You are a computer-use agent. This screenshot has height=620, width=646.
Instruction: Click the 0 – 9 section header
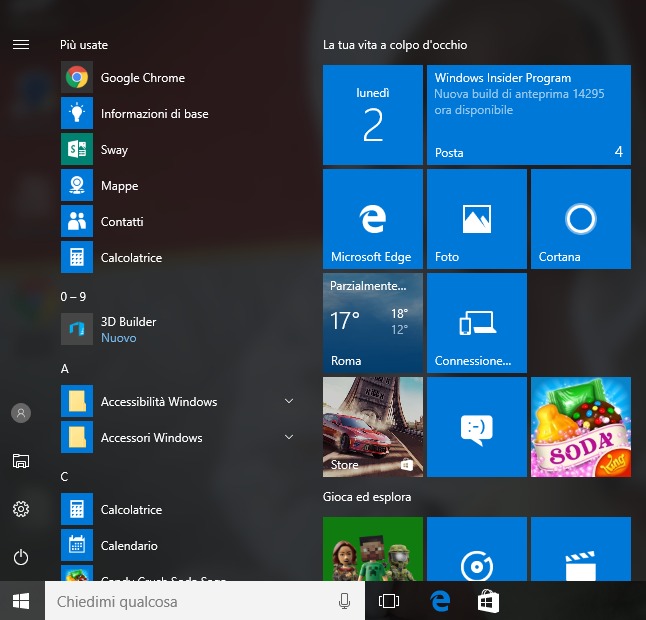click(x=73, y=297)
